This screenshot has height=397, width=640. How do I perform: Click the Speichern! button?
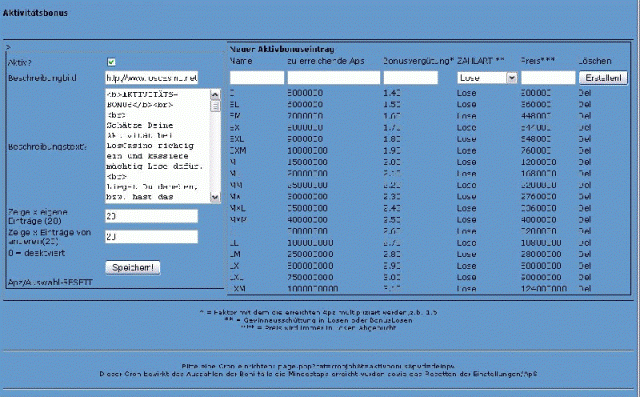(x=133, y=268)
